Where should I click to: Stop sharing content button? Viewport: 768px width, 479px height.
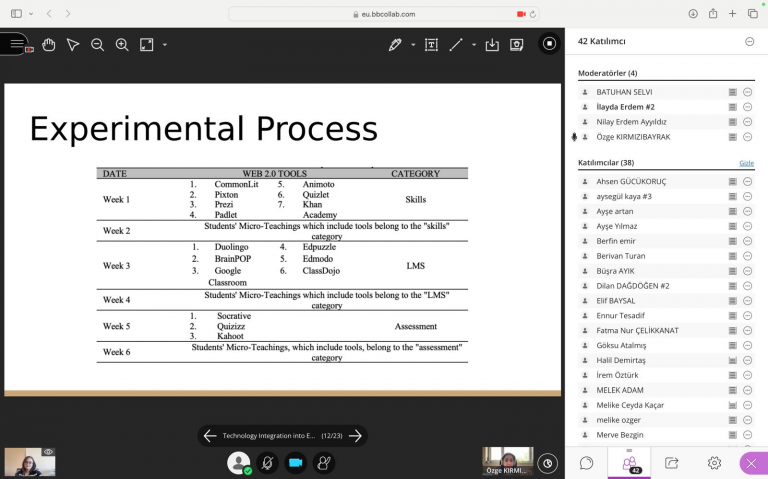(x=549, y=44)
